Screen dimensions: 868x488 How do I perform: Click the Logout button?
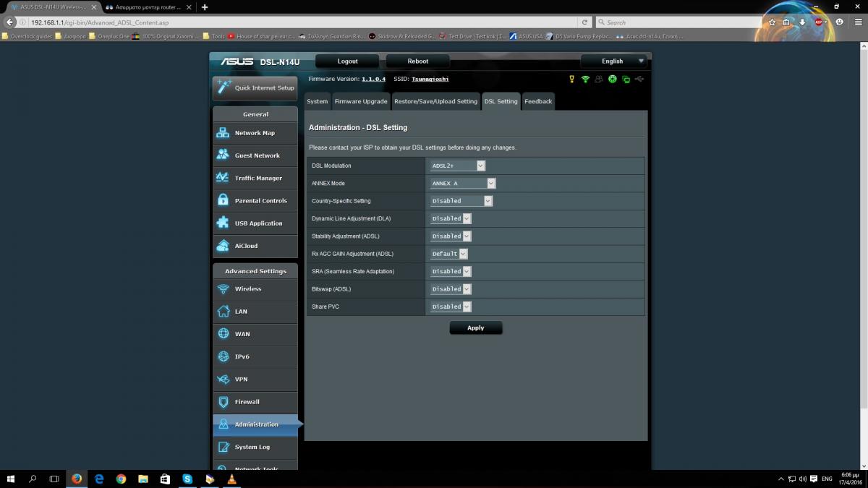point(348,61)
